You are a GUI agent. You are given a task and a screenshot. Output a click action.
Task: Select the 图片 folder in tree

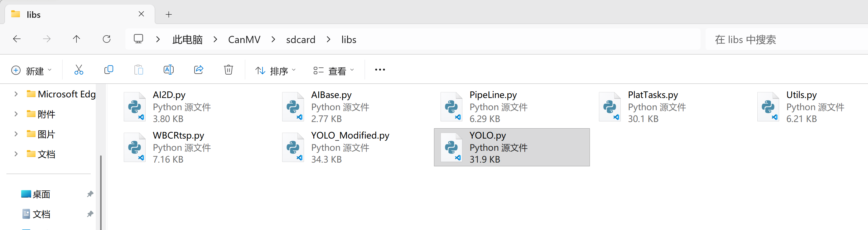coord(46,134)
